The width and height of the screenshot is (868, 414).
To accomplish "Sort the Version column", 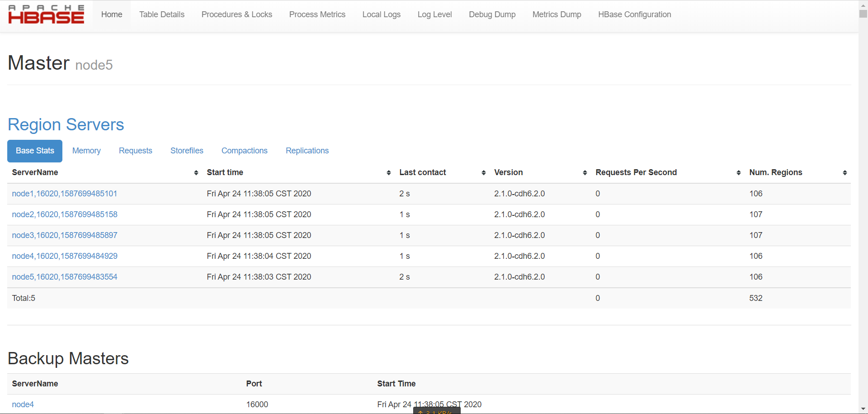I will [585, 172].
